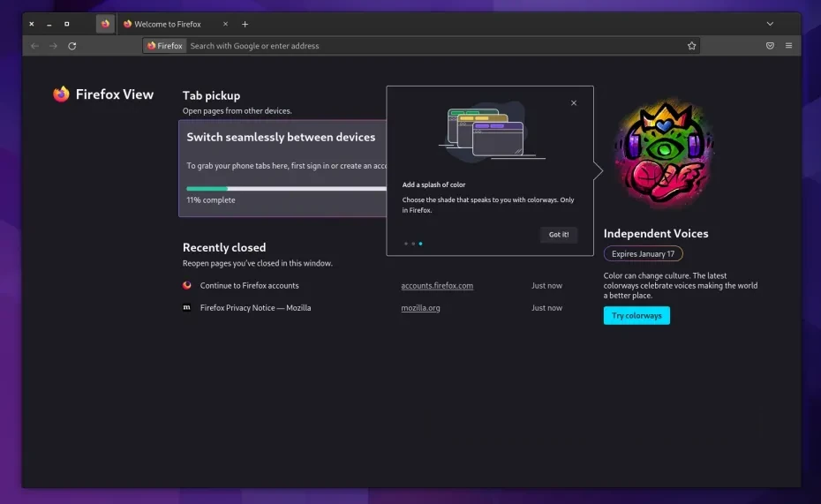Maximize the Firefox window

click(x=66, y=24)
